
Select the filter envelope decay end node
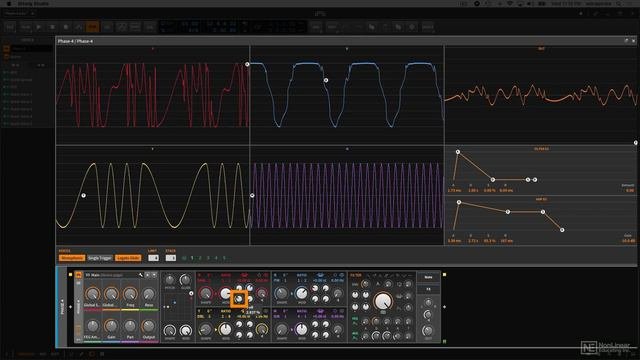pos(493,180)
